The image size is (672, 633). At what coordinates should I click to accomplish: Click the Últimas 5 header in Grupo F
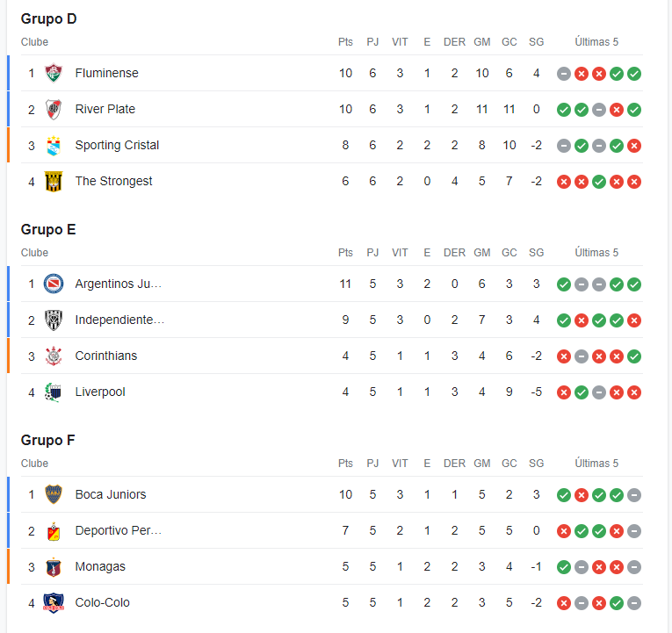pos(596,464)
